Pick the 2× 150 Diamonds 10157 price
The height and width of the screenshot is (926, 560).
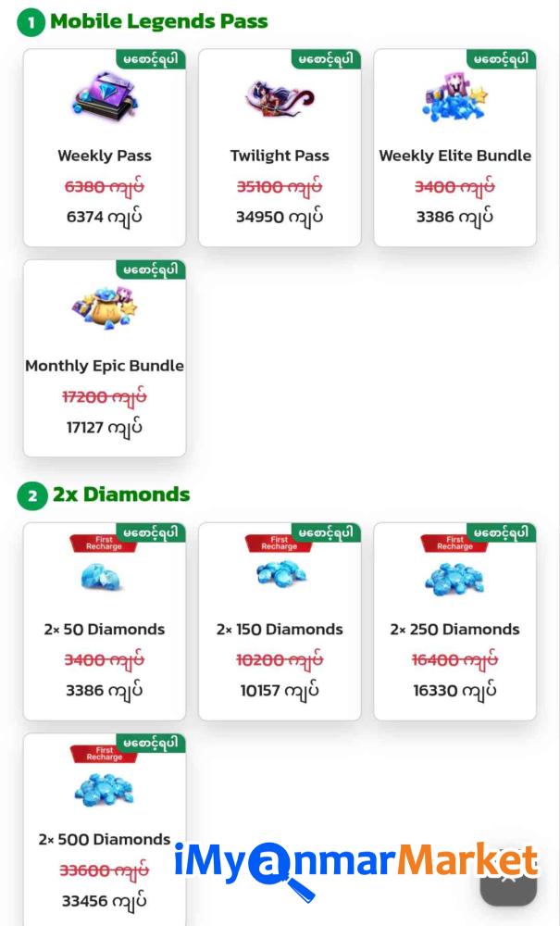tap(280, 691)
